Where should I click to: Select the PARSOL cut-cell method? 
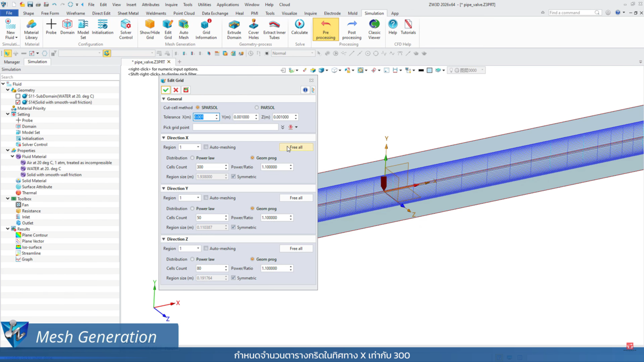tap(257, 108)
